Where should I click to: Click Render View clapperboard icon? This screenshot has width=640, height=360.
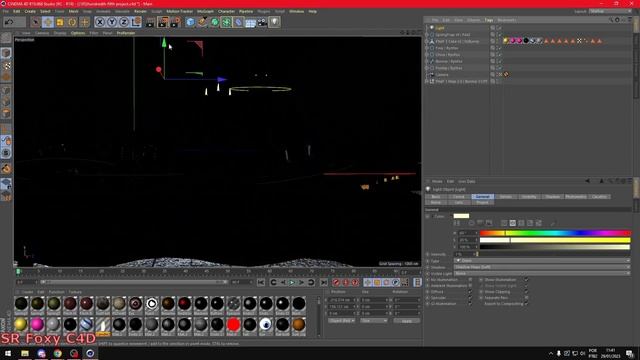click(x=150, y=22)
